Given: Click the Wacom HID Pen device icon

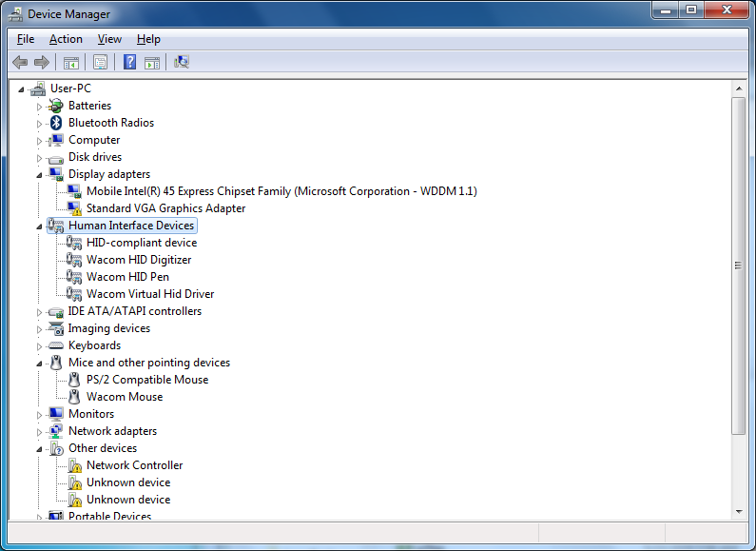Looking at the screenshot, I should click(74, 277).
